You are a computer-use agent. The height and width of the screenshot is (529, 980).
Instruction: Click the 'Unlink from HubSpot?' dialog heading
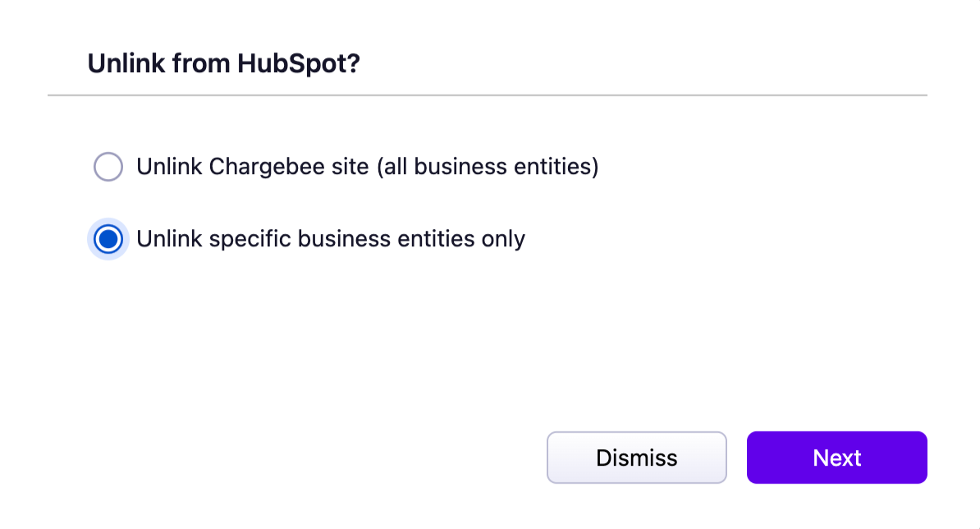tap(224, 63)
